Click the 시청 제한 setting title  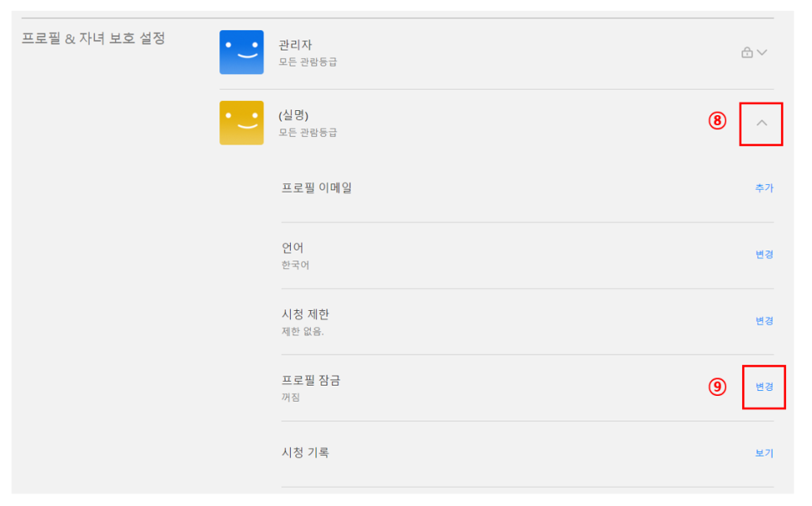pyautogui.click(x=305, y=314)
